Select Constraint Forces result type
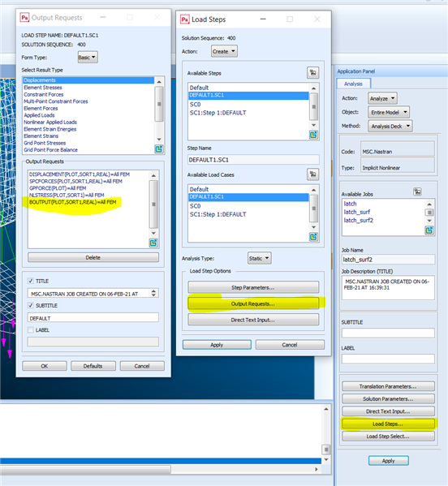 pos(88,94)
